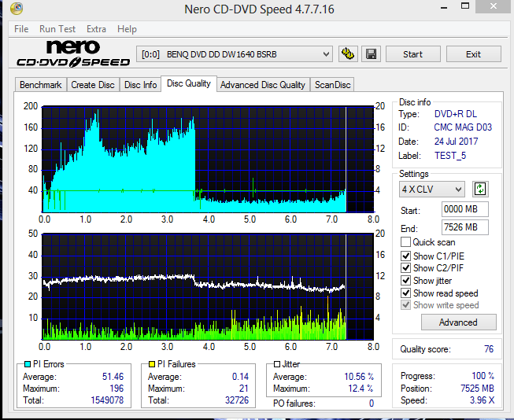Viewport: 514px width, 420px height.
Task: Open the Extra menu
Action: pyautogui.click(x=96, y=29)
